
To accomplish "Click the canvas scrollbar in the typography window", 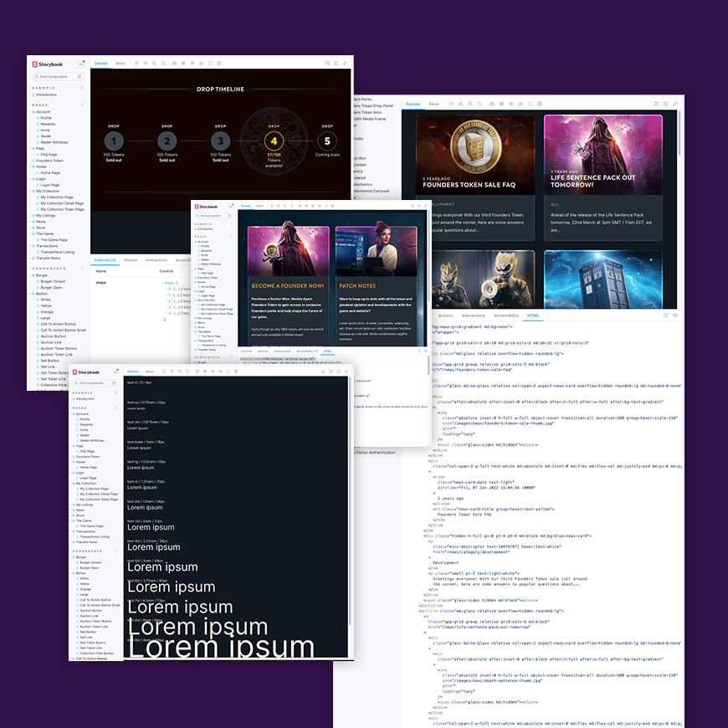I will tap(350, 501).
